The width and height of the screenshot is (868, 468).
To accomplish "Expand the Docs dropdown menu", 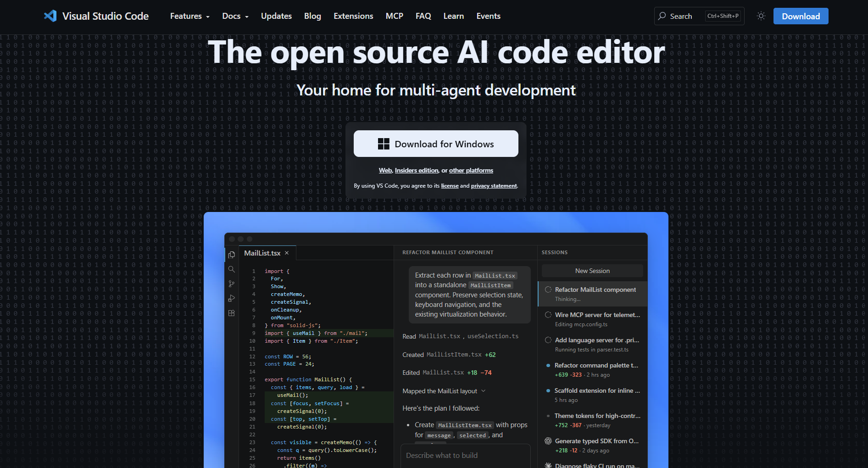I will 235,16.
